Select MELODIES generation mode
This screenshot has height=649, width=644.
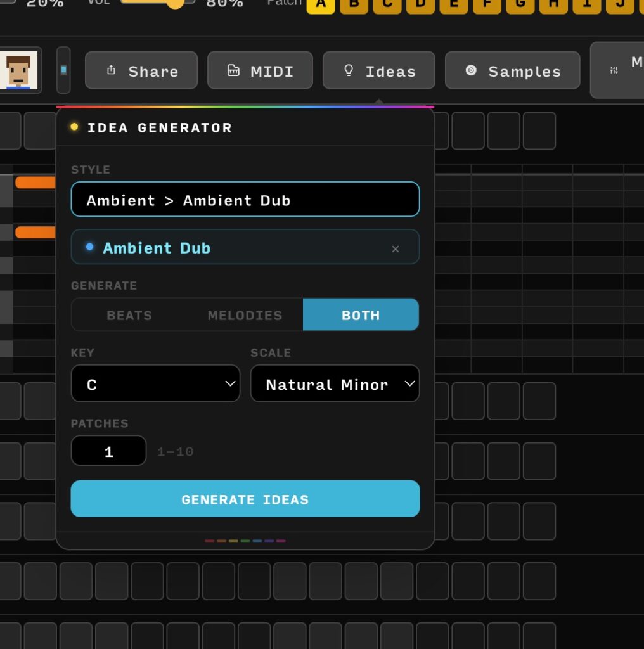pos(245,314)
